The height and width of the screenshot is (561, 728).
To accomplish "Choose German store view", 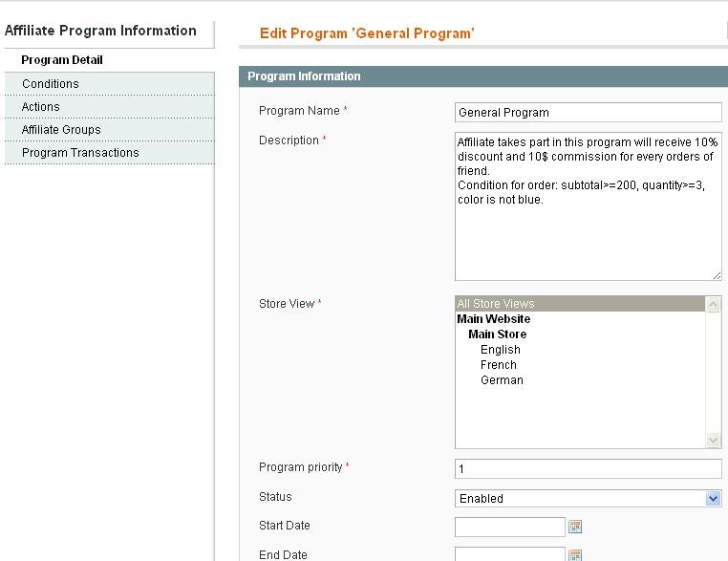I will [x=502, y=380].
